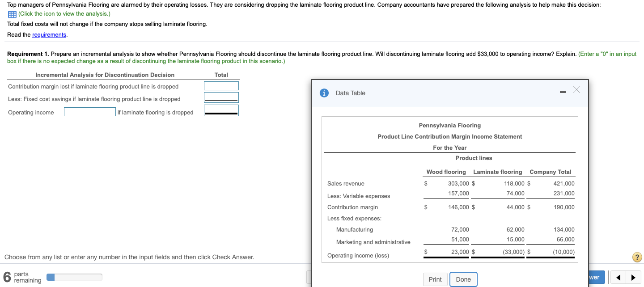The width and height of the screenshot is (644, 287).
Task: Click the 'Company Total' column header
Action: 550,172
